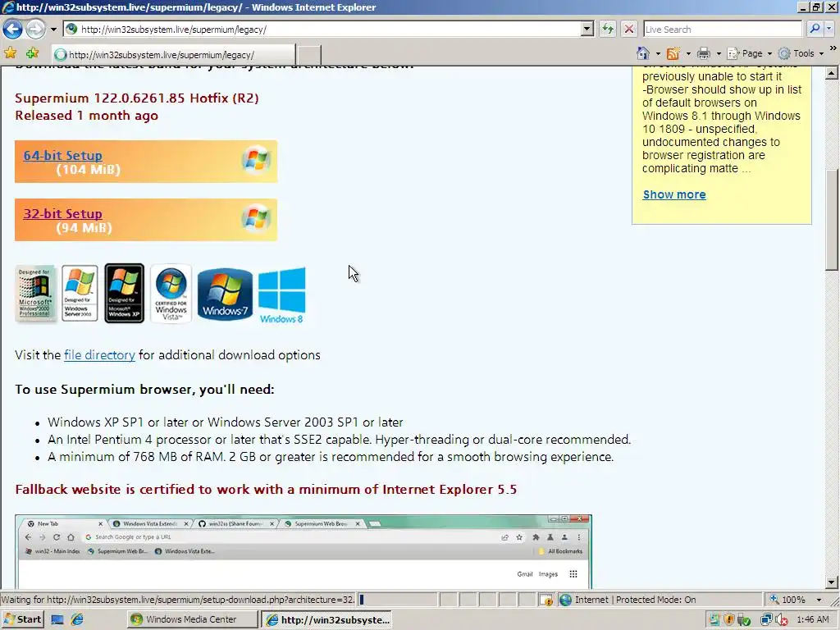Open Favorites Center star icon
This screenshot has height=630, width=840.
click(x=10, y=53)
